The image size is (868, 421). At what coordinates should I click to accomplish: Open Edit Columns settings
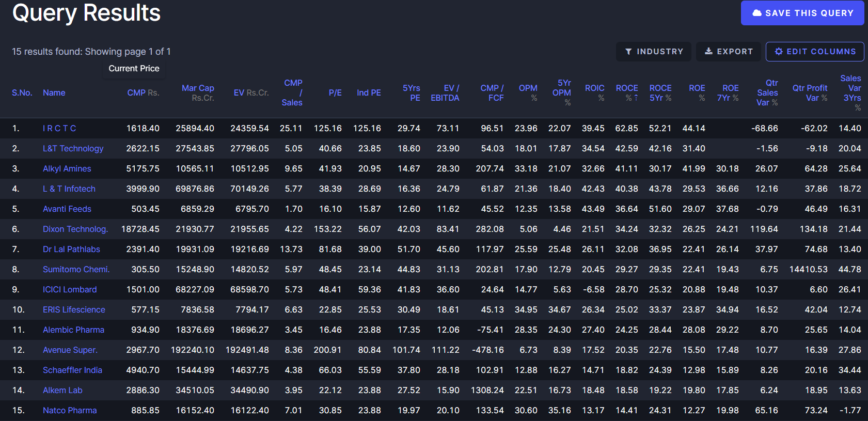(x=815, y=52)
